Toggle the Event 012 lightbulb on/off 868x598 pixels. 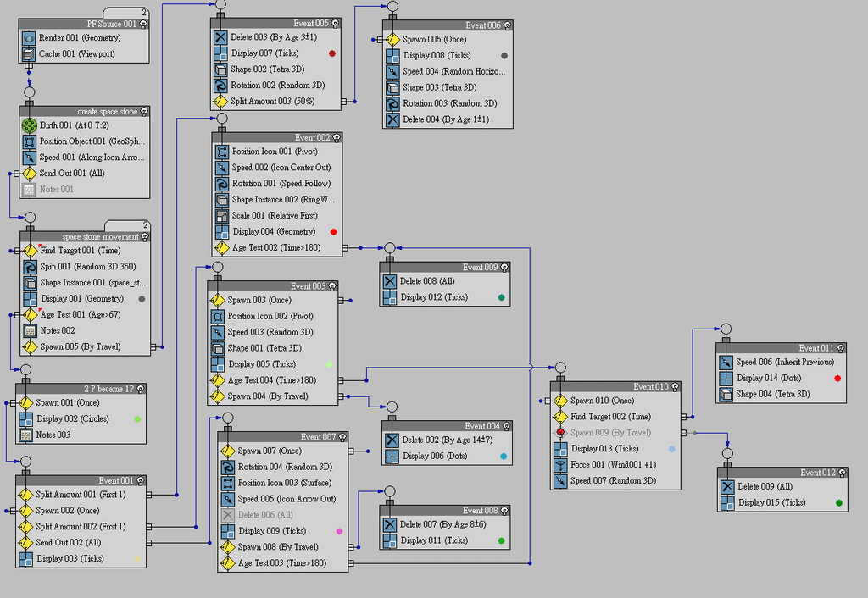[x=842, y=473]
